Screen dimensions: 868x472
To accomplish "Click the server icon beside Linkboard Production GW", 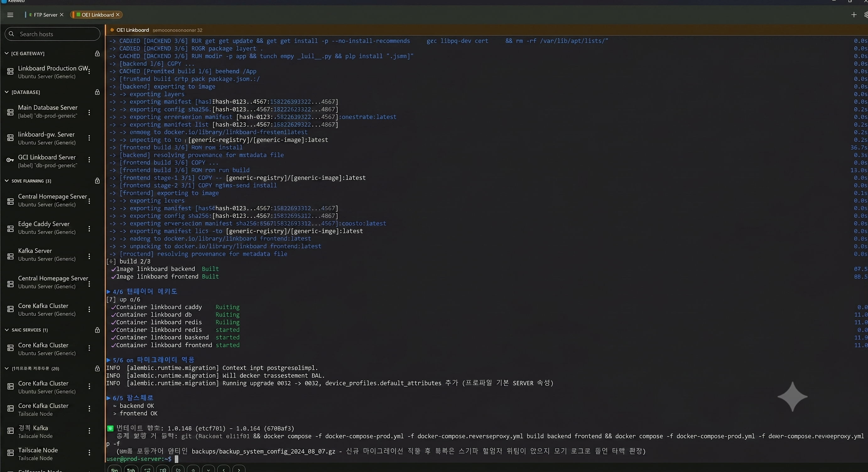I will tap(10, 71).
